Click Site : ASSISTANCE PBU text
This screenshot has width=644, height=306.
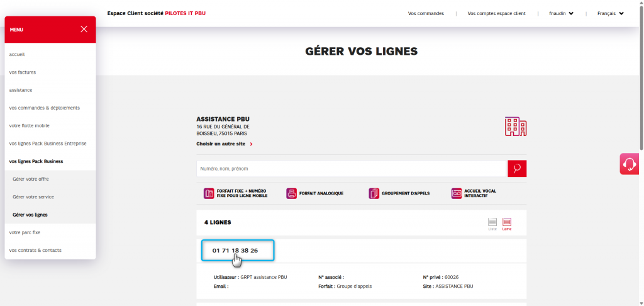448,286
